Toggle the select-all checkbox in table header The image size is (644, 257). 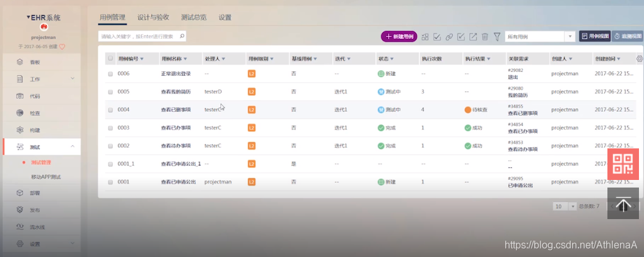pos(110,58)
